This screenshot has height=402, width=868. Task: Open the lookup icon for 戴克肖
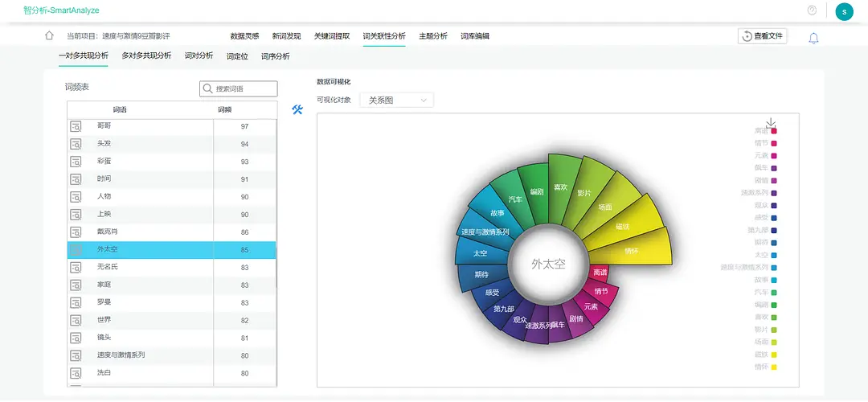pyautogui.click(x=76, y=232)
